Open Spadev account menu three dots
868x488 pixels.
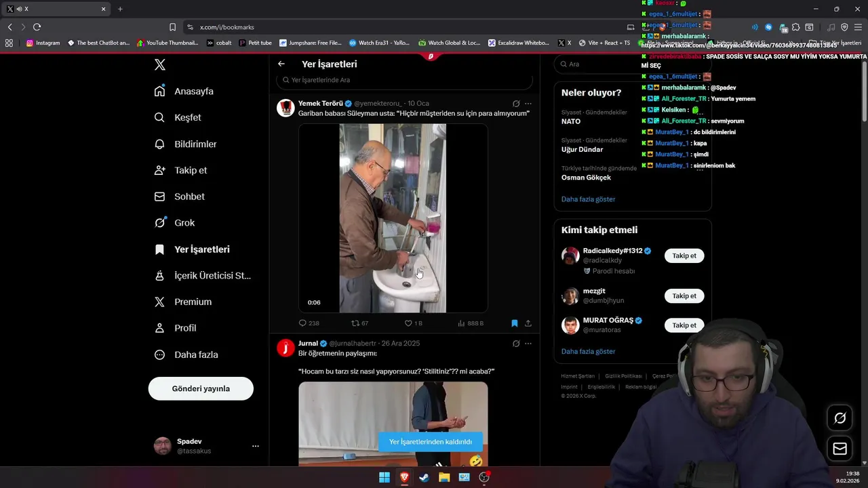click(x=256, y=446)
